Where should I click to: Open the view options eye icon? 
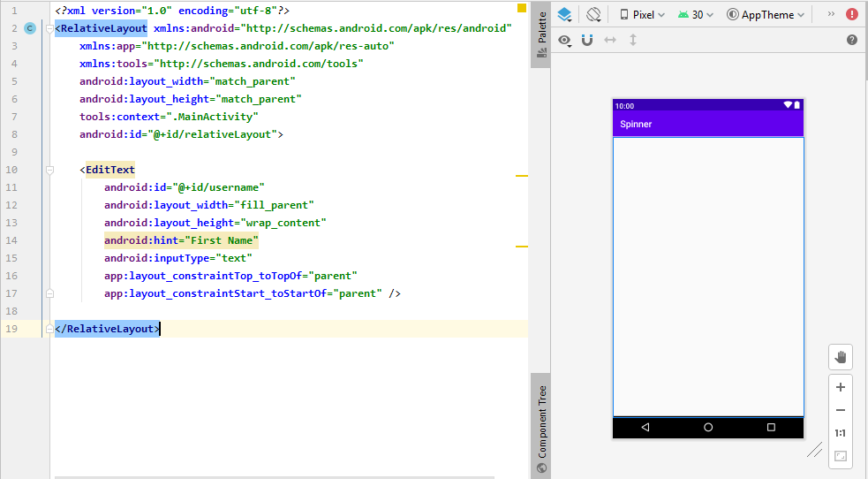point(564,40)
